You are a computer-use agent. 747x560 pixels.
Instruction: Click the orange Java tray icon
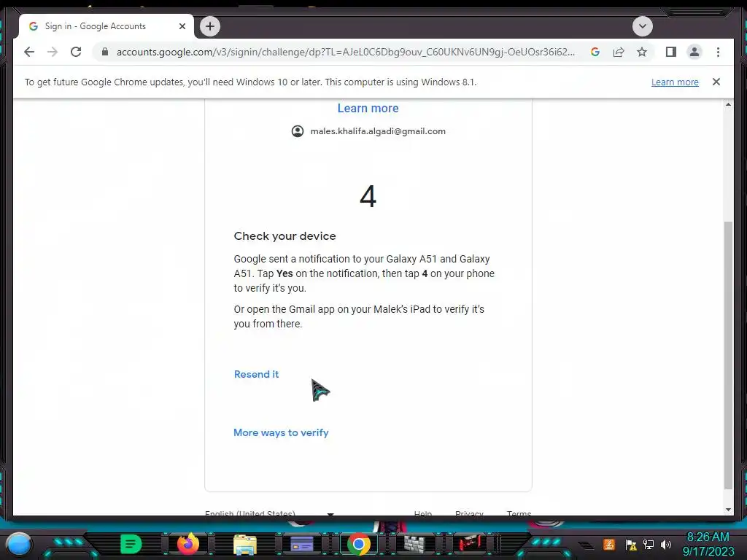click(x=609, y=544)
